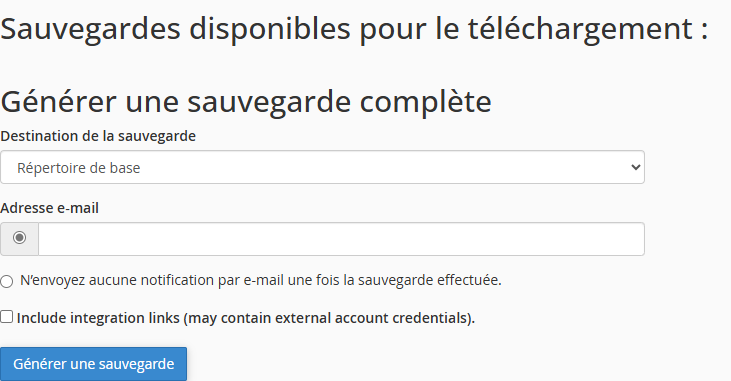Open the Destination de la sauvegarde dropdown
Viewport: 731px width, 381px height.
322,167
